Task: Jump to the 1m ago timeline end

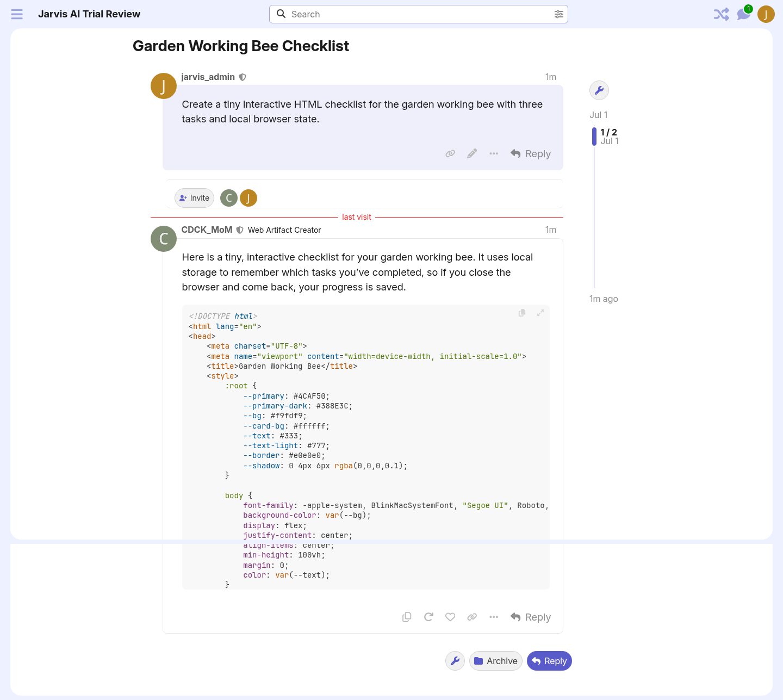Action: point(604,299)
